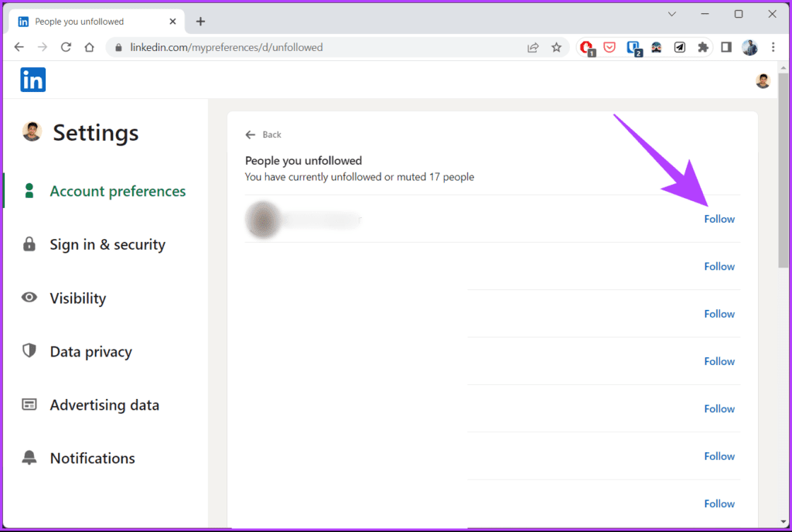This screenshot has height=532, width=792.
Task: Bookmark this page with the star icon
Action: coord(556,47)
